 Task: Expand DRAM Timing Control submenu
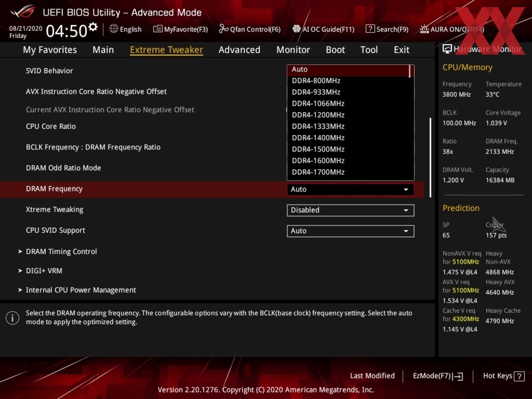[x=58, y=252]
